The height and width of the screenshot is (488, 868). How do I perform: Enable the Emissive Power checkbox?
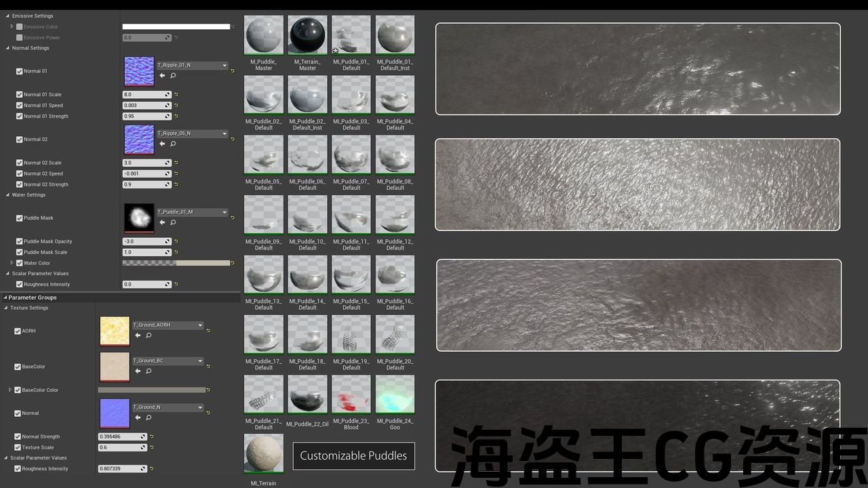(19, 38)
